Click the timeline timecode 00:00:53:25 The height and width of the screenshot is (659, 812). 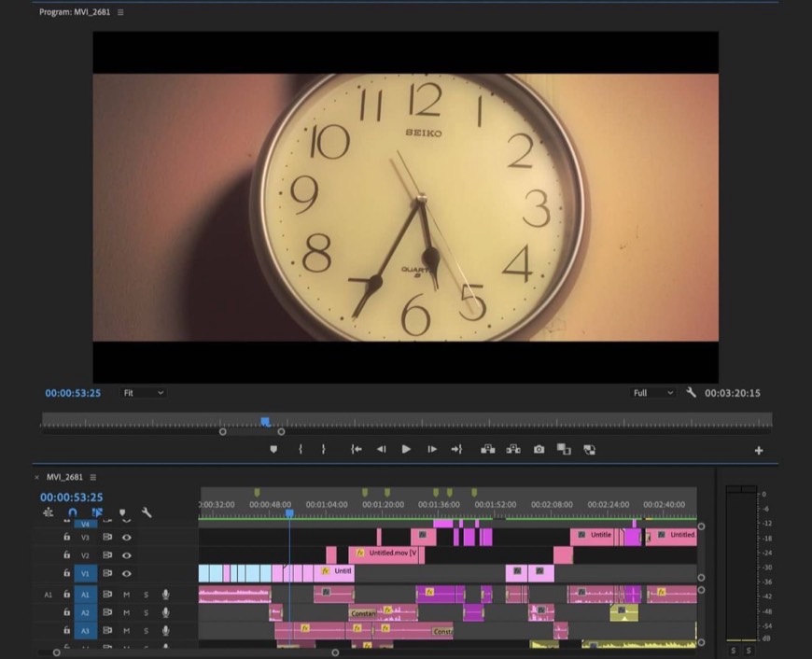click(72, 498)
